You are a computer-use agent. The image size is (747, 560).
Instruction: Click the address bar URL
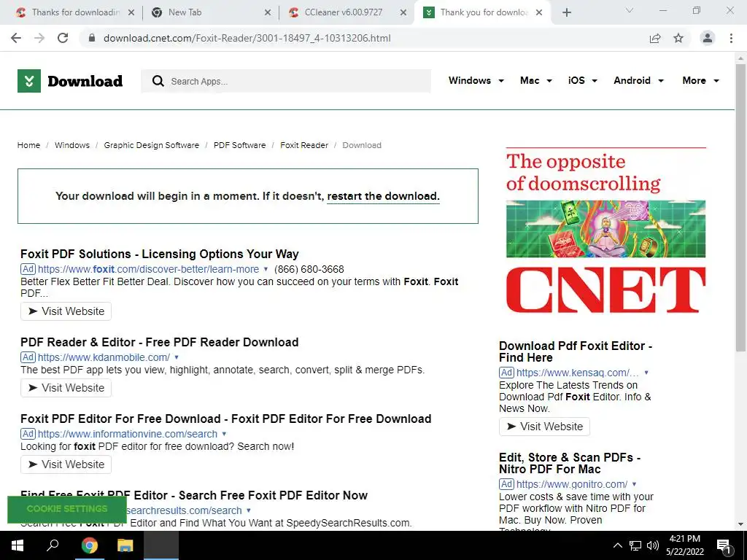pos(247,38)
